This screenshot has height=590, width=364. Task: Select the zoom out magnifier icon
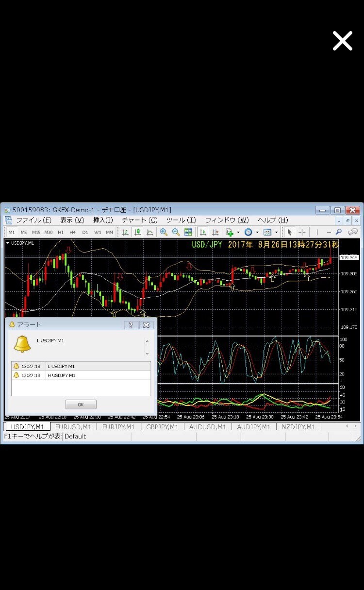point(176,232)
